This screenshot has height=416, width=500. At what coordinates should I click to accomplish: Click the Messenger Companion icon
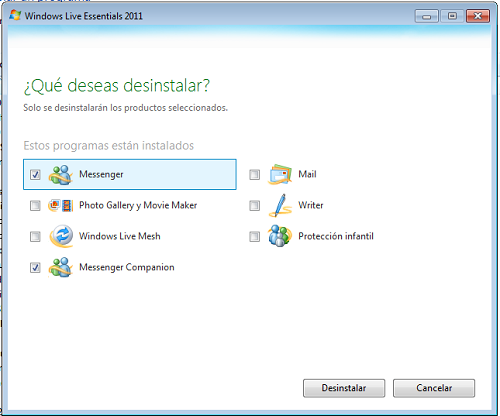click(x=60, y=267)
